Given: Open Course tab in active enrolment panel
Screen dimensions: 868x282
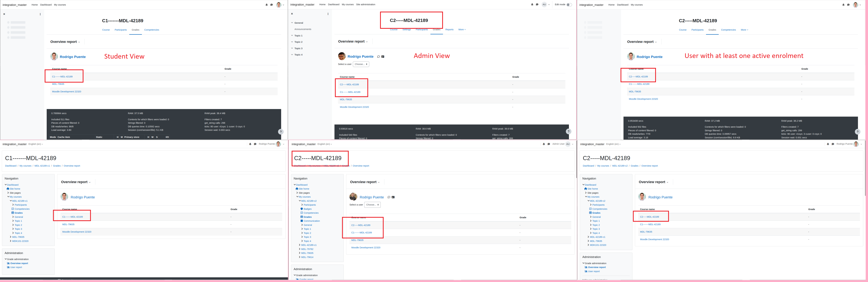Looking at the screenshot, I should coord(683,30).
